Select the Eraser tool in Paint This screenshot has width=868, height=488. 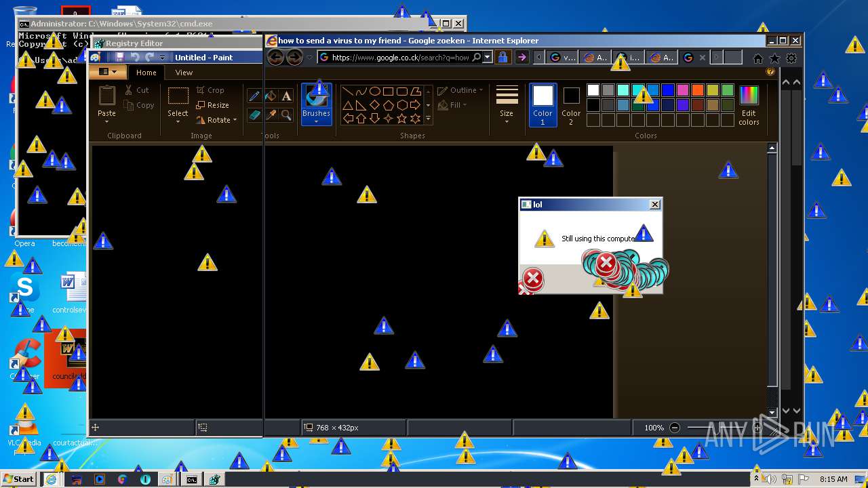pyautogui.click(x=254, y=115)
